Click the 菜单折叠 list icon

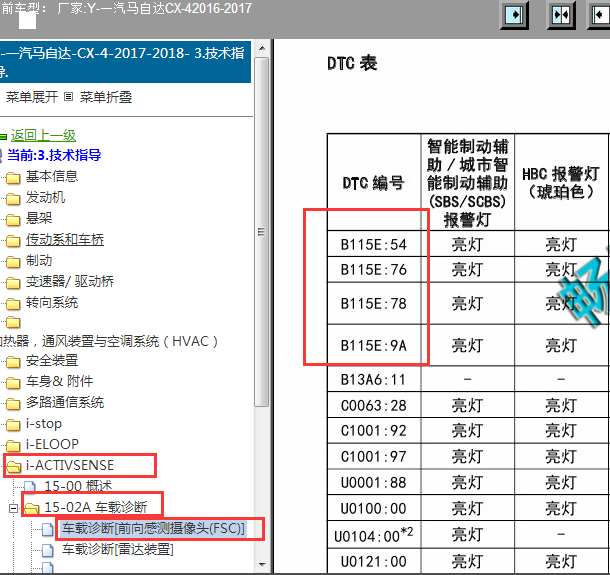coord(68,96)
